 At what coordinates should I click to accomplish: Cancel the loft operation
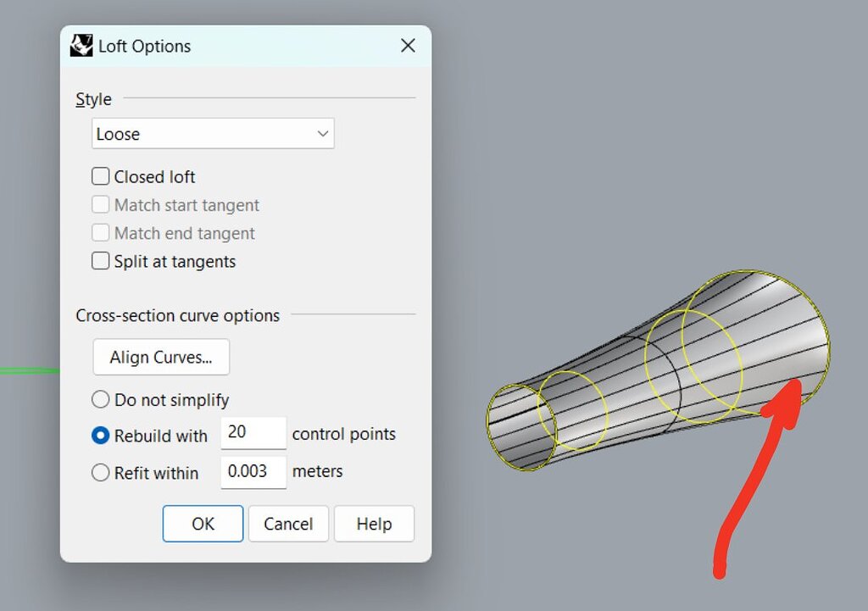(288, 524)
